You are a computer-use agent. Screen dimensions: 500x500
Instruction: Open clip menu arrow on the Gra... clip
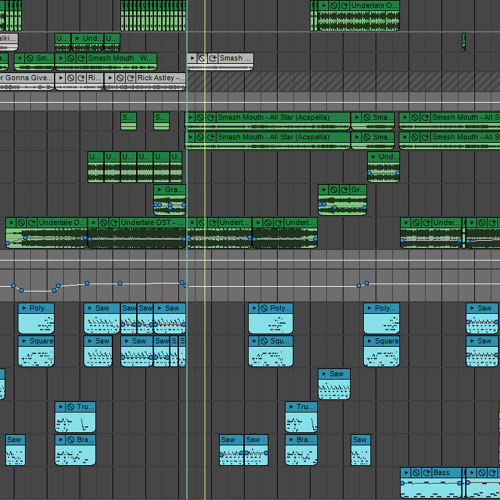159,190
